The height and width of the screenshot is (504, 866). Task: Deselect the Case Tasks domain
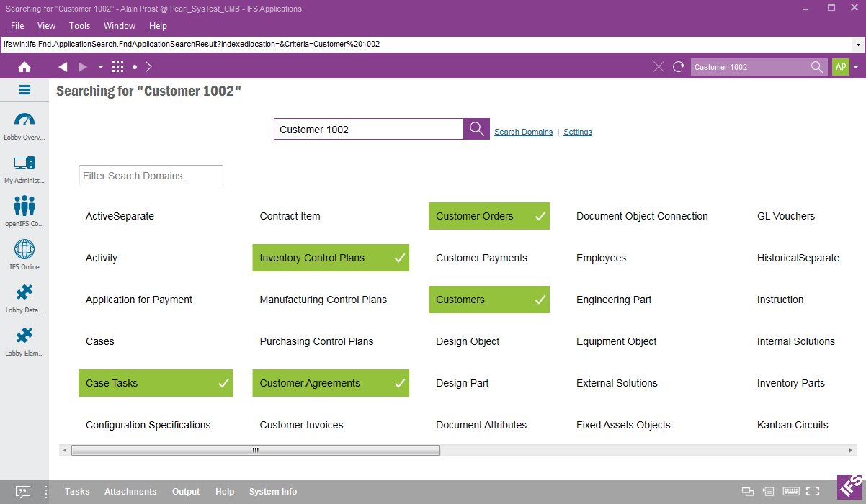[x=156, y=383]
